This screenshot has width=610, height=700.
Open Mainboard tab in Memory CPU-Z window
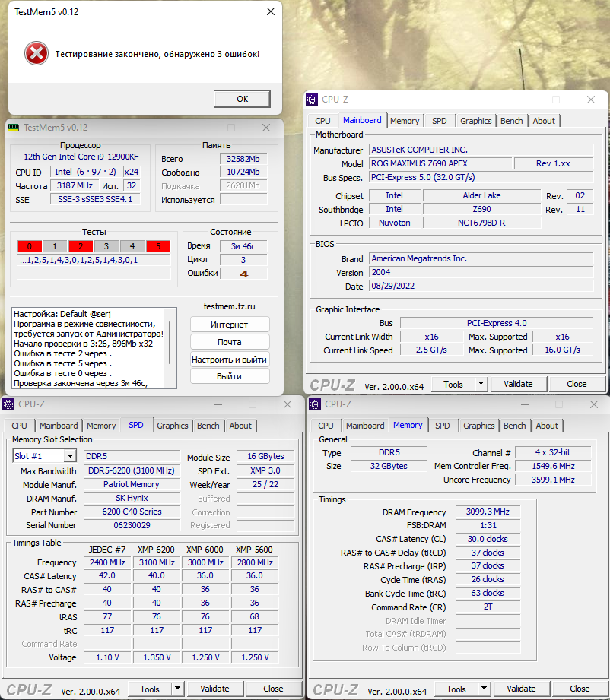[365, 426]
